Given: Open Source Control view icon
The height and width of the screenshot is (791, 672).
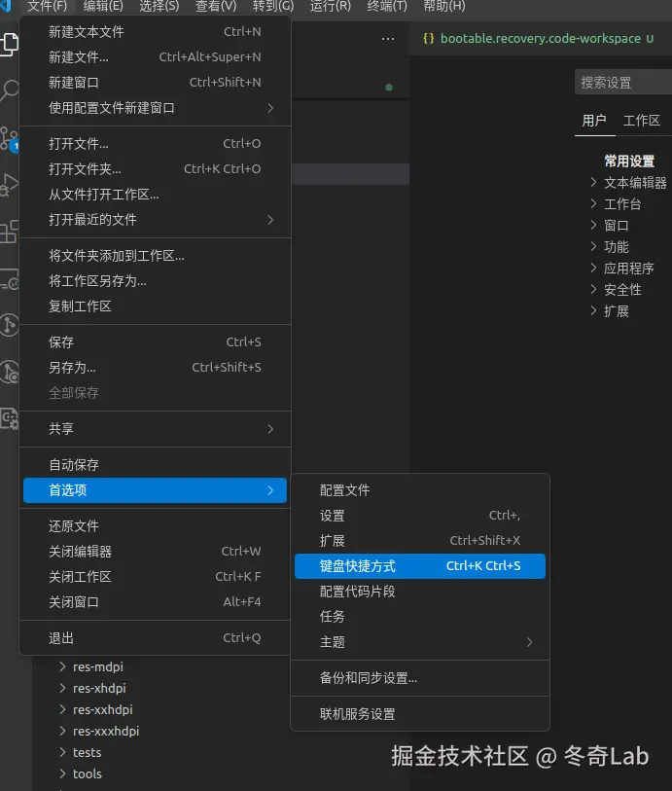Looking at the screenshot, I should [x=9, y=138].
